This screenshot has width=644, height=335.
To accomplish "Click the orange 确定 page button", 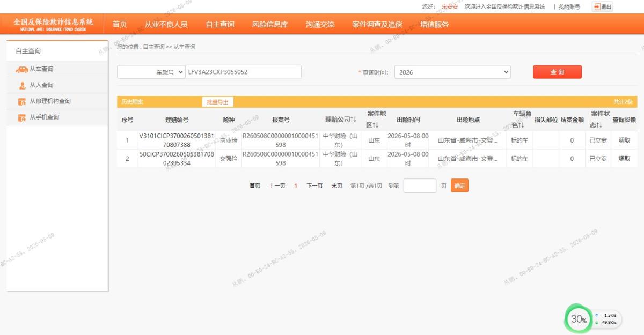I will (459, 185).
